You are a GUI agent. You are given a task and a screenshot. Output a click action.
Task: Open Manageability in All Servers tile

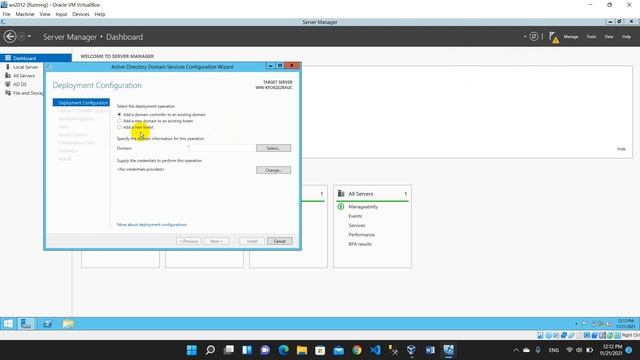click(x=363, y=207)
